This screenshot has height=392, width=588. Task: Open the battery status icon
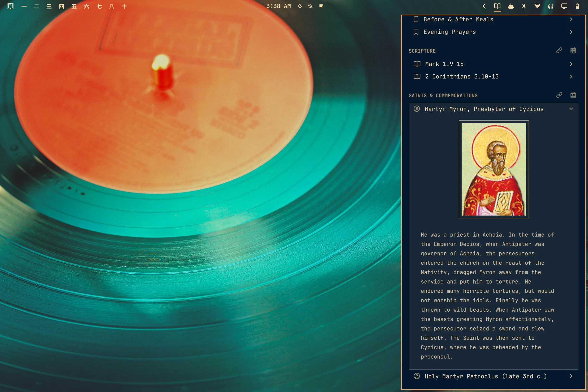pyautogui.click(x=577, y=6)
